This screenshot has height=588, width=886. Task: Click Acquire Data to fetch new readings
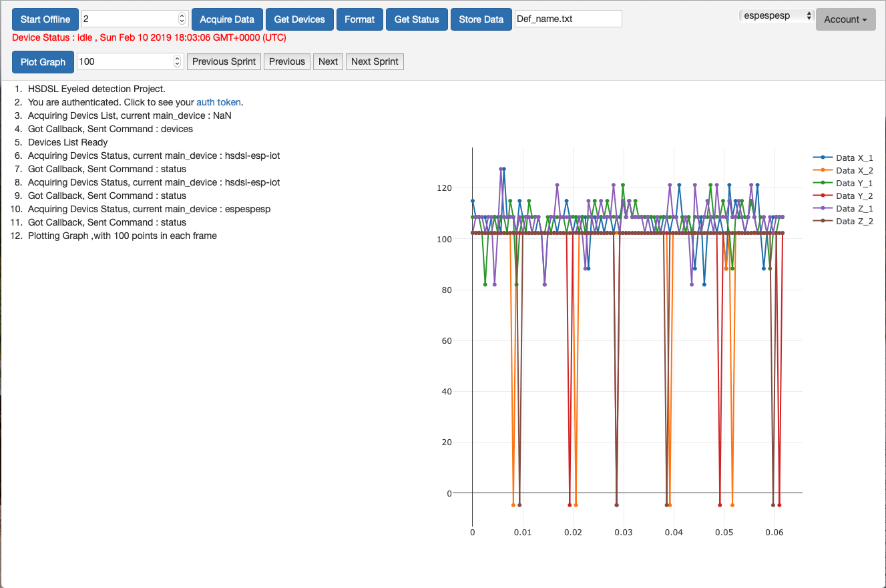[227, 19]
